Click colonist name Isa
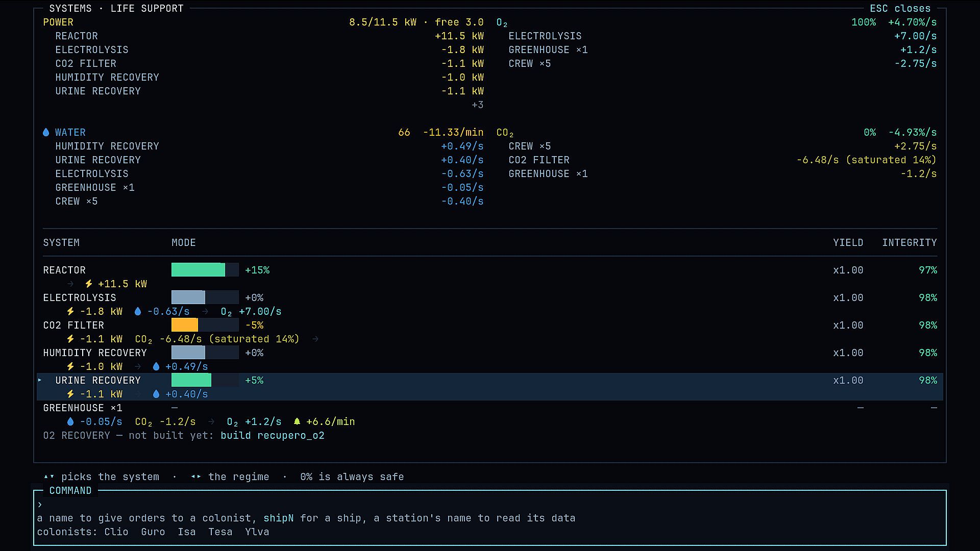Image resolution: width=980 pixels, height=551 pixels. tap(187, 532)
